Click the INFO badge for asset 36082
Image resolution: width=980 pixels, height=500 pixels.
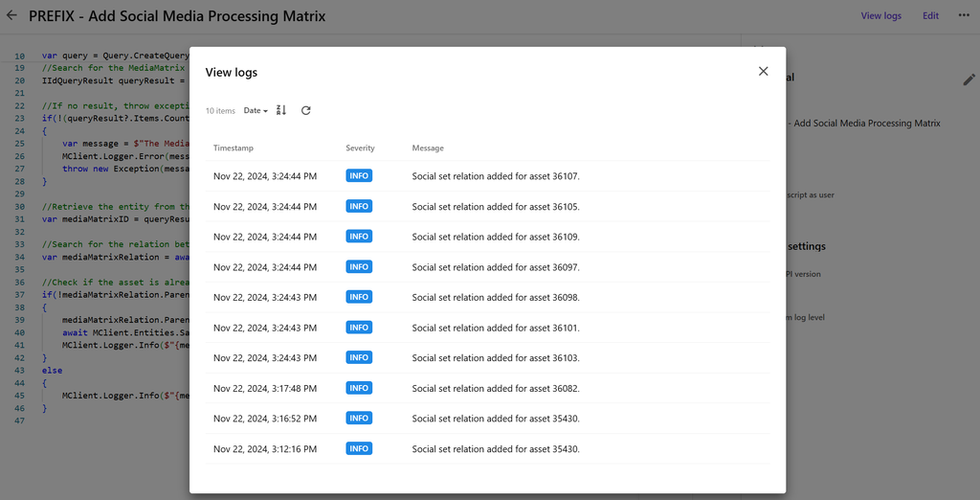(x=359, y=388)
